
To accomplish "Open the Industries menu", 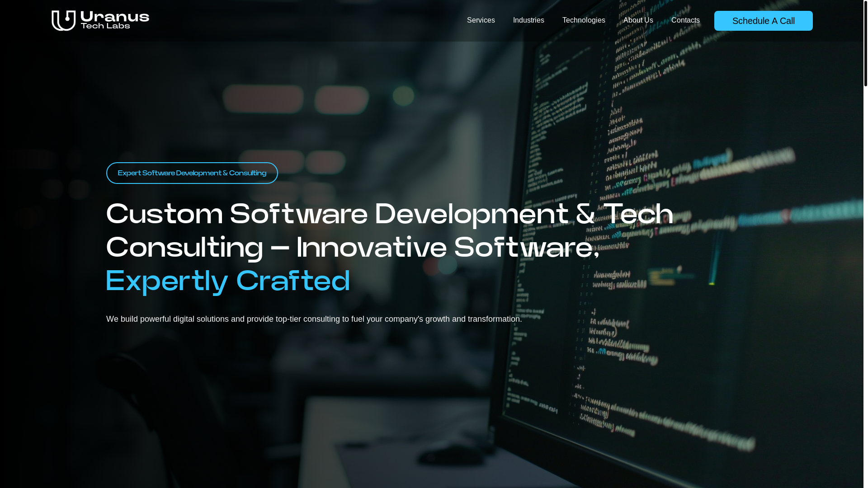I will tap(528, 20).
